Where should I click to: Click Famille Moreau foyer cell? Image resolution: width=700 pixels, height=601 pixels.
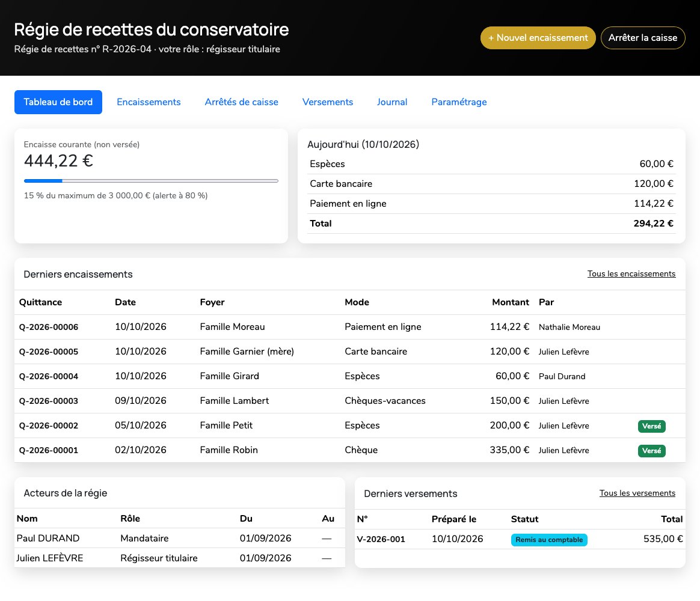[x=232, y=327]
